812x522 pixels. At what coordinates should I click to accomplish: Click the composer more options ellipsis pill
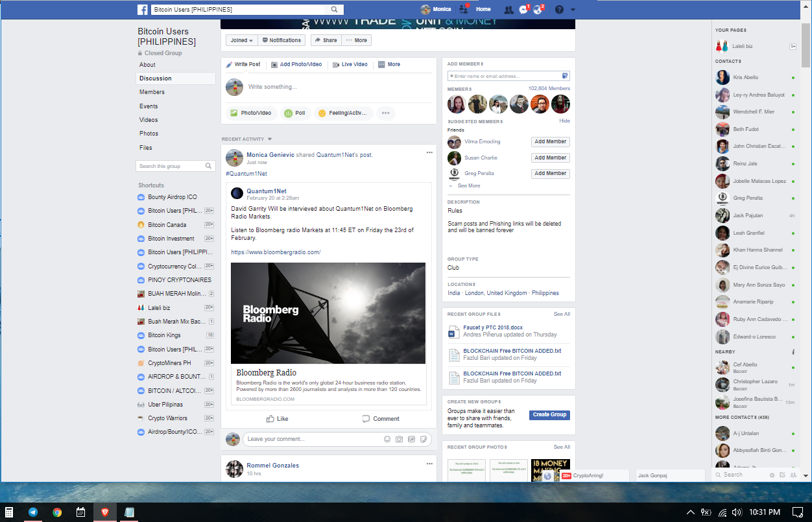click(x=385, y=113)
